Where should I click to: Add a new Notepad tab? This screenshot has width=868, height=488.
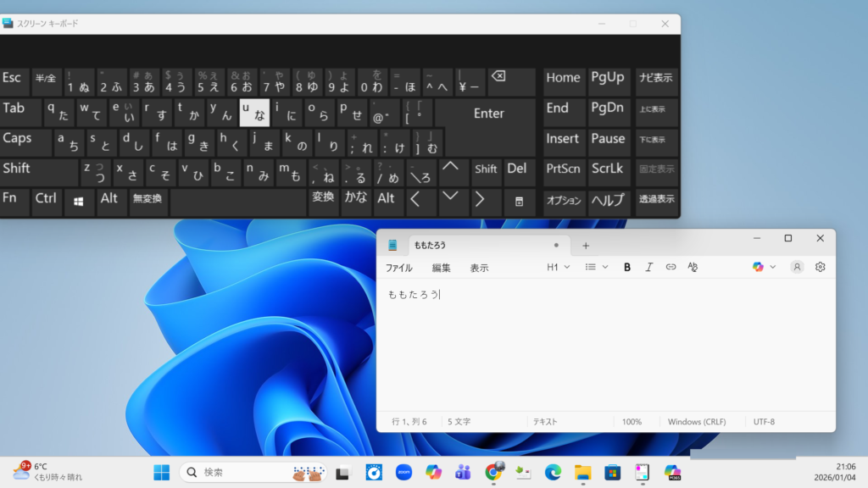(585, 246)
